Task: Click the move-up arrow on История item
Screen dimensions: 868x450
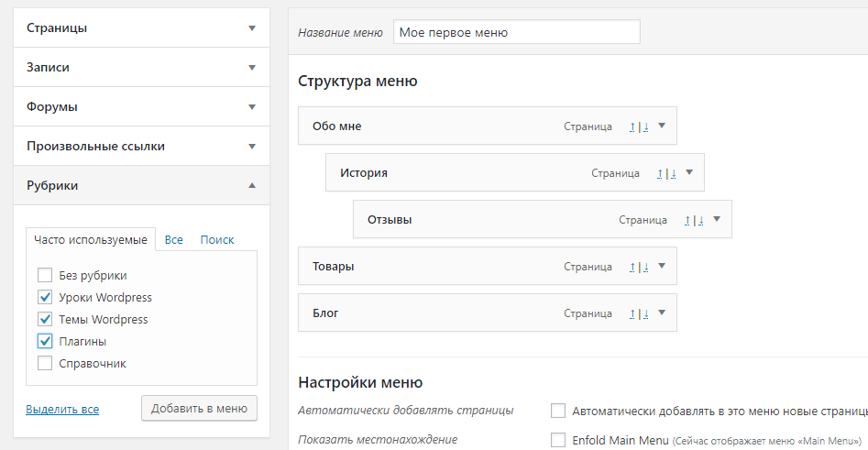Action: (x=660, y=172)
